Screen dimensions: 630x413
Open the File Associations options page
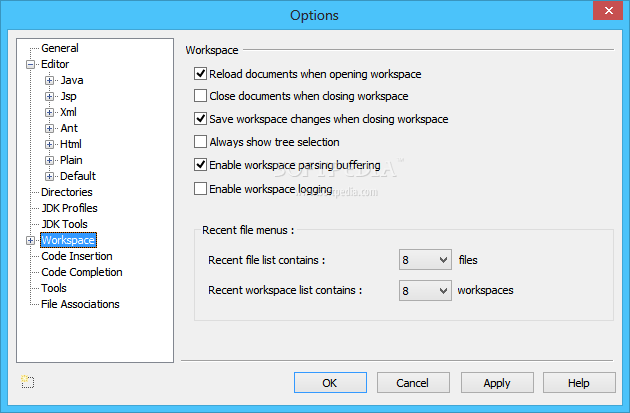pyautogui.click(x=80, y=304)
